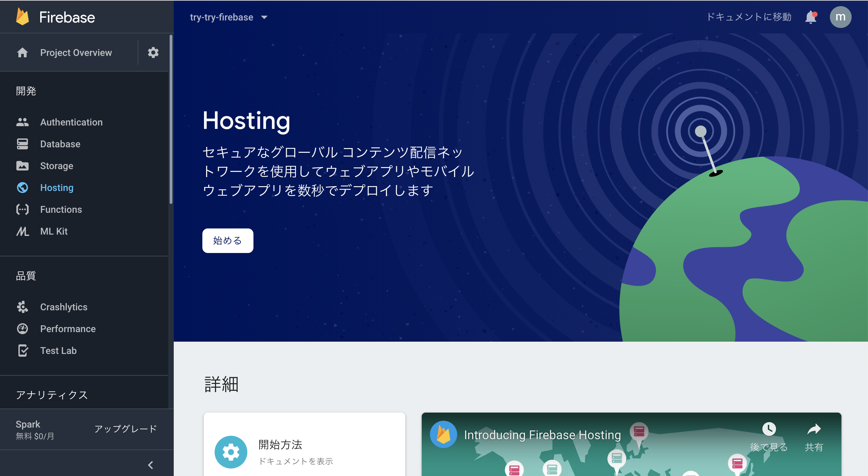Select Database in the sidebar
The height and width of the screenshot is (476, 868).
click(x=60, y=144)
